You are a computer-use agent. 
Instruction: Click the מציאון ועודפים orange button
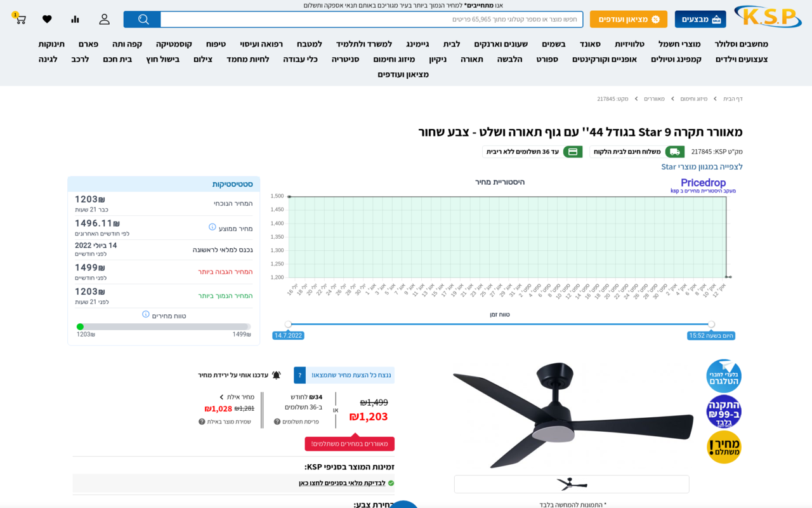(629, 19)
